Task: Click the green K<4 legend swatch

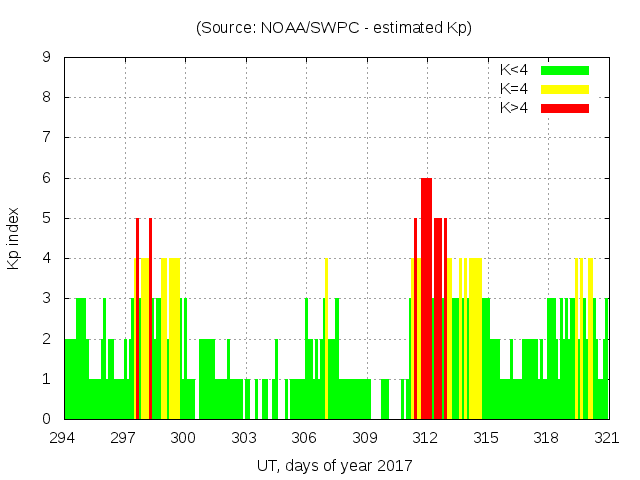Action: 565,70
